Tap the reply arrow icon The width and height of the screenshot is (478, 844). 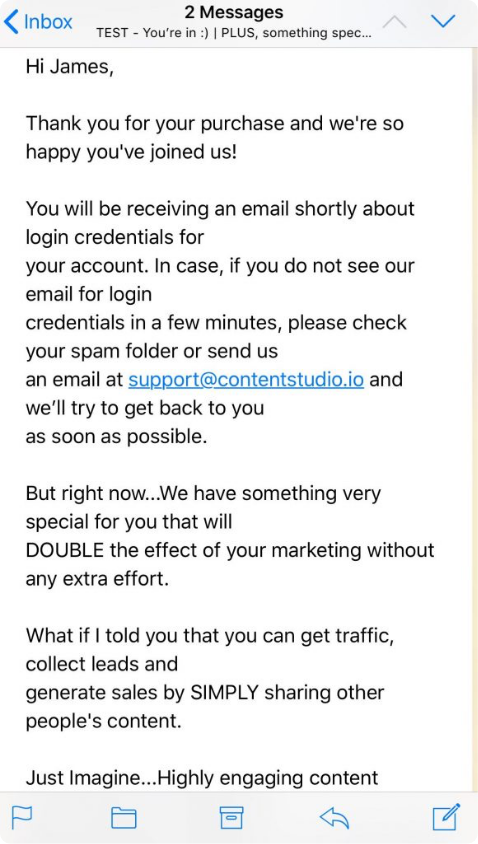pyautogui.click(x=334, y=818)
